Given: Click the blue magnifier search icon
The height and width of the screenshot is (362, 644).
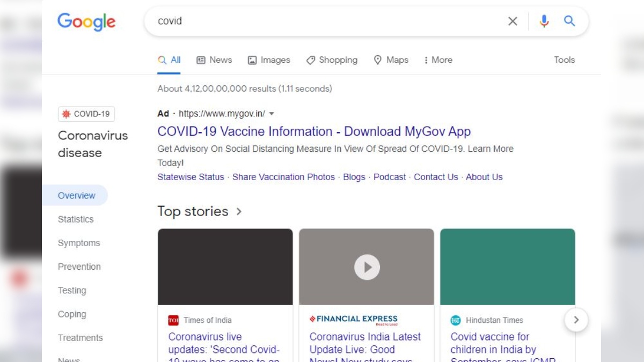Looking at the screenshot, I should coord(569,21).
